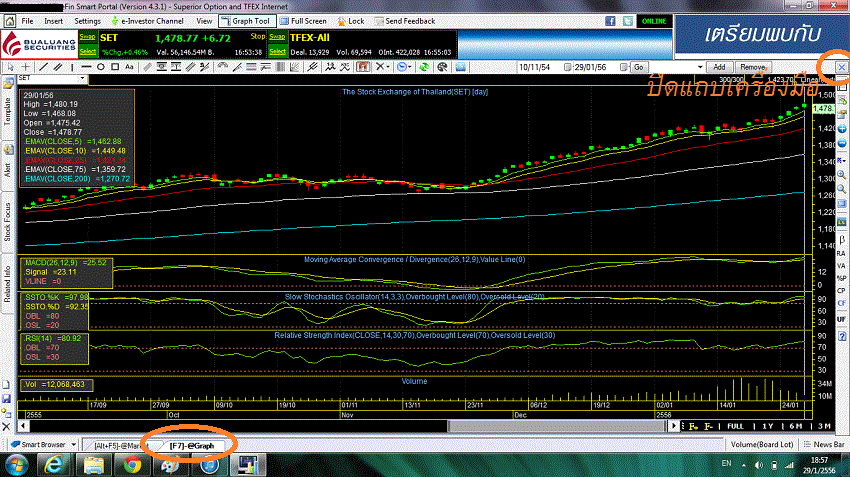This screenshot has width=850, height=477.
Task: Click the blue plus icon in right sidebar
Action: [842, 129]
